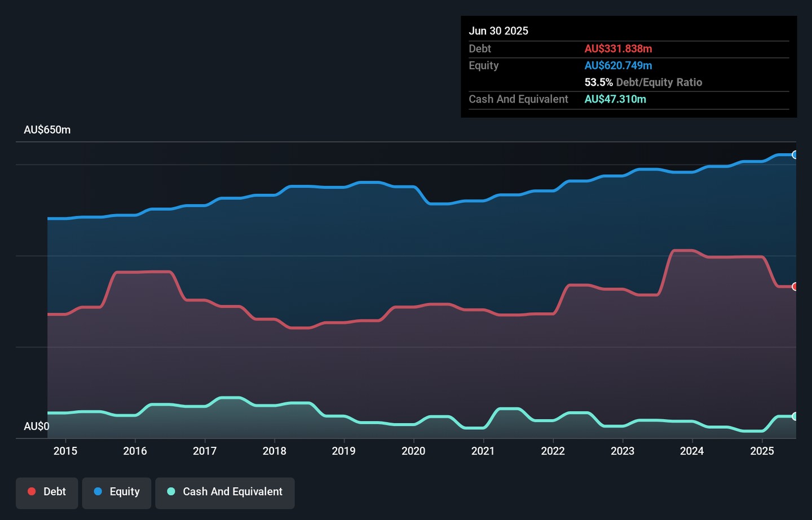
Task: Click the AU$650m y-axis label
Action: point(47,130)
